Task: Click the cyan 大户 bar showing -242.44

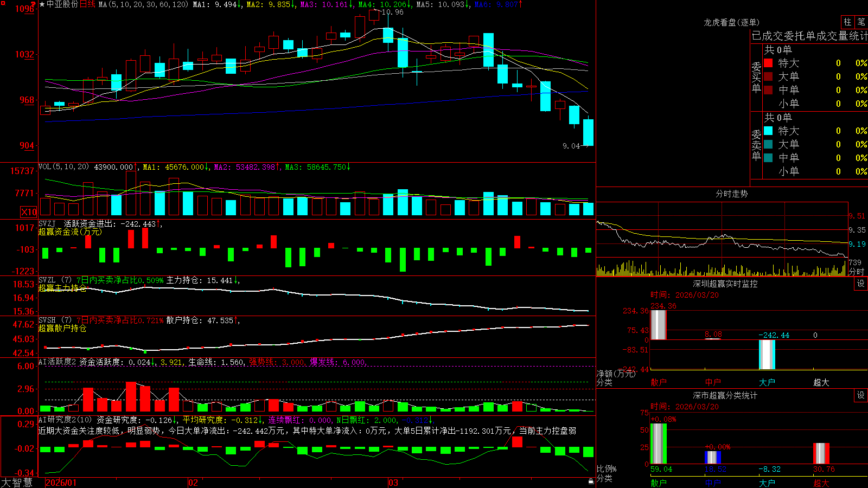Action: 767,355
